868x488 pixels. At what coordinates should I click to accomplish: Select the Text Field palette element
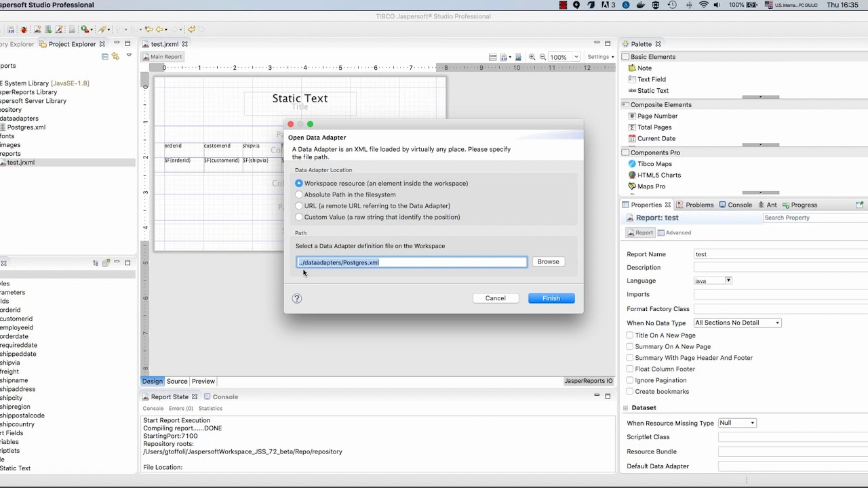[x=647, y=79]
